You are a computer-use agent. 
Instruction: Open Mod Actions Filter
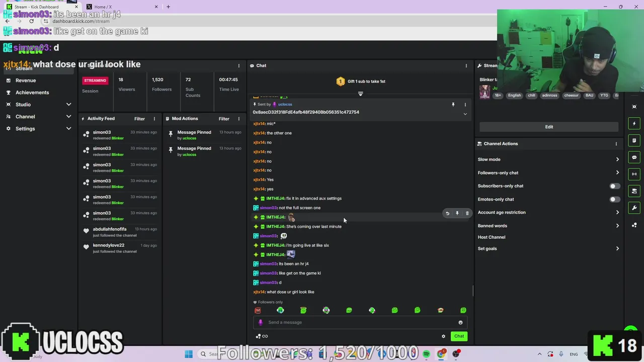click(x=224, y=119)
